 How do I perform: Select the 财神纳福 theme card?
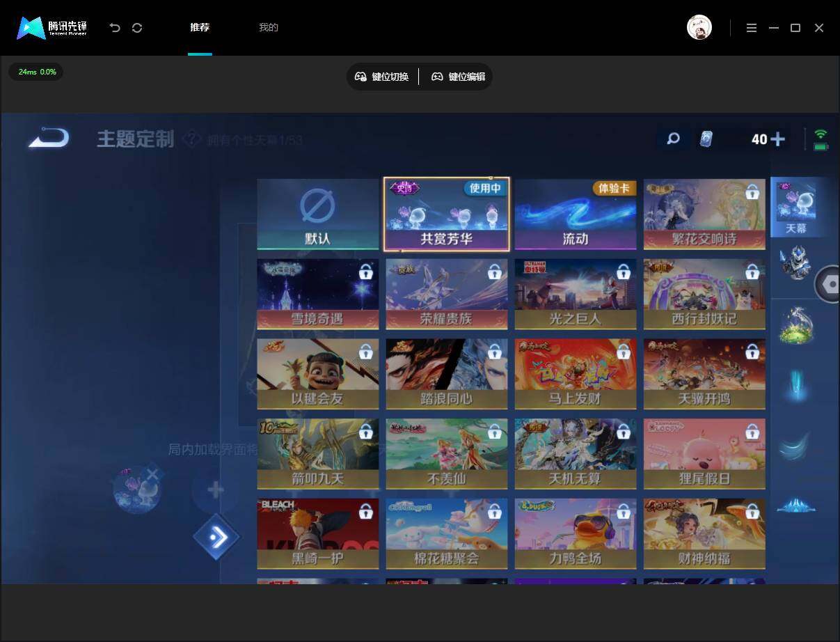click(x=704, y=534)
